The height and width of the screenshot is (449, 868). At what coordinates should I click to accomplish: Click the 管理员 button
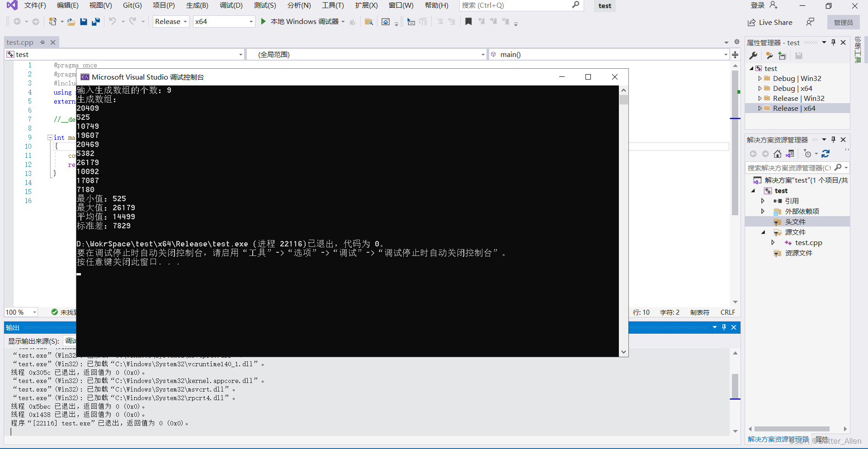point(843,22)
